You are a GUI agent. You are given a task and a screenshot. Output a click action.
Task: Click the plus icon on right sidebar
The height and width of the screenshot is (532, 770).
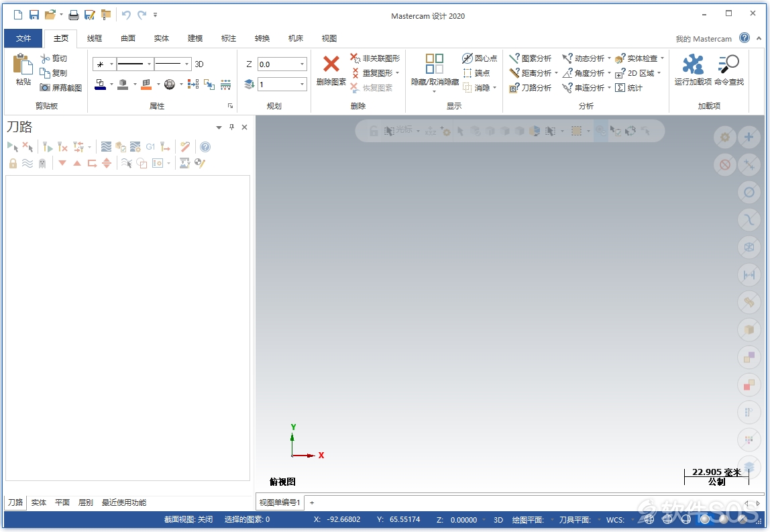pyautogui.click(x=749, y=137)
